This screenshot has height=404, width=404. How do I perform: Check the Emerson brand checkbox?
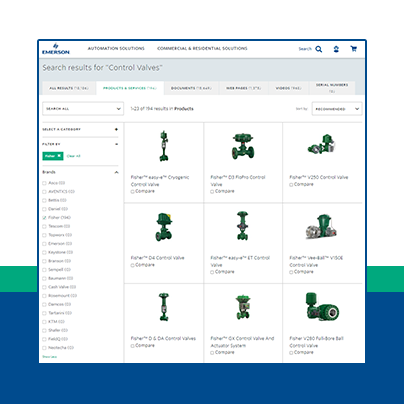pyautogui.click(x=44, y=244)
